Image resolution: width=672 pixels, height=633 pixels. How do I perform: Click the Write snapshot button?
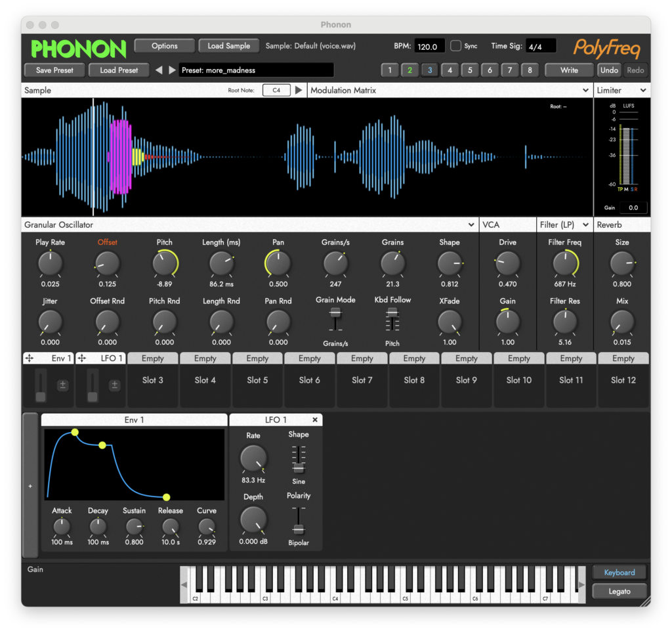(569, 70)
